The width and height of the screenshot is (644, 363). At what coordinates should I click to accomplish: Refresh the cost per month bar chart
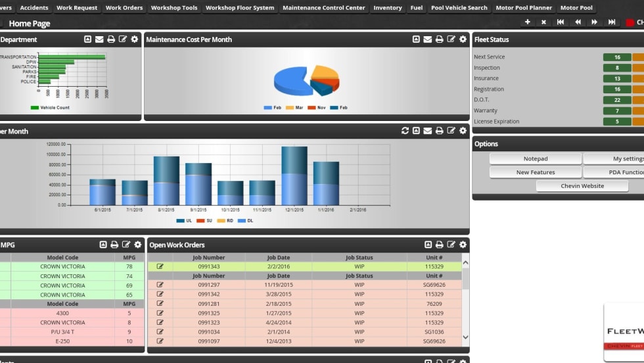click(x=405, y=131)
